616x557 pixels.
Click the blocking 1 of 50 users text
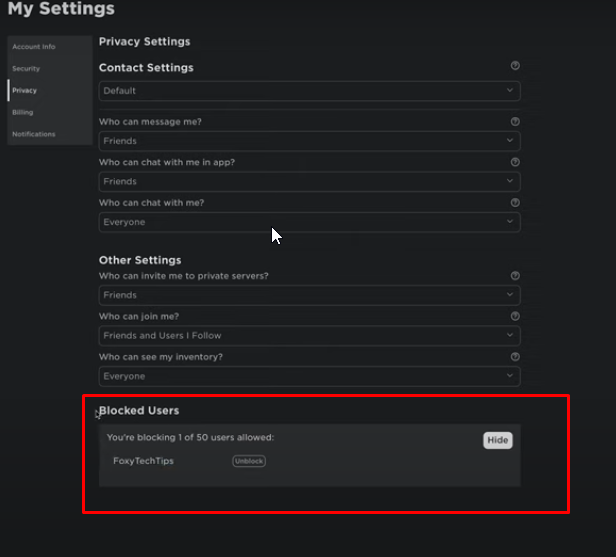pos(191,438)
